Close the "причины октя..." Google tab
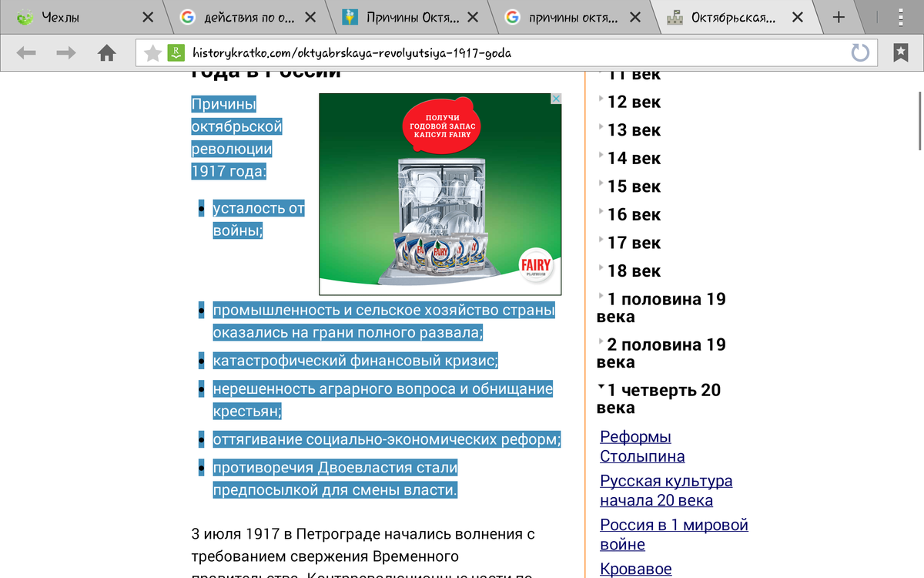The image size is (924, 578). [634, 17]
